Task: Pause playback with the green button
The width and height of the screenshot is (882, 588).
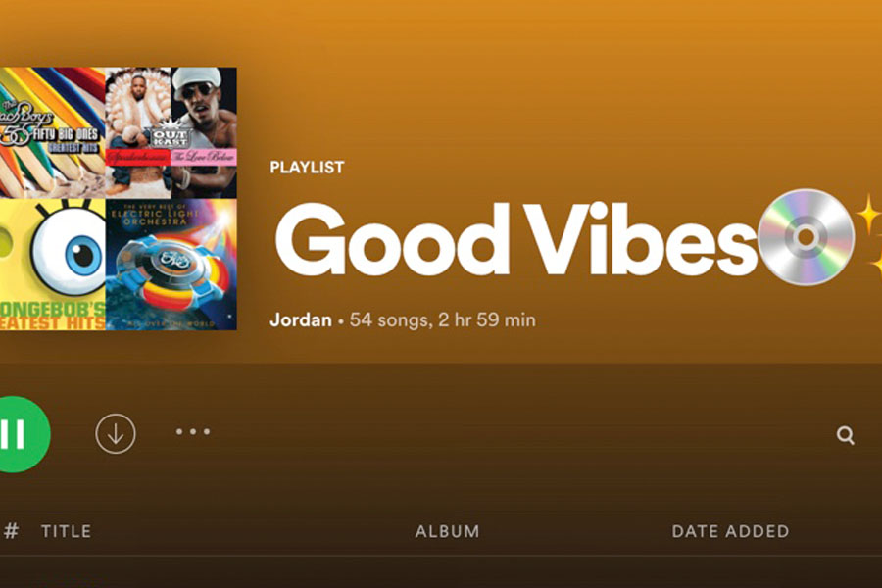Action: pos(22,434)
